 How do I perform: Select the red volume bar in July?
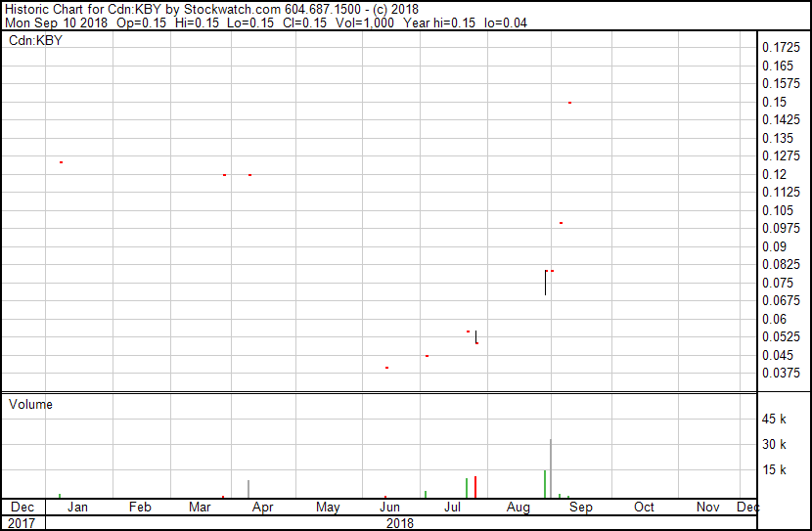pyautogui.click(x=475, y=488)
